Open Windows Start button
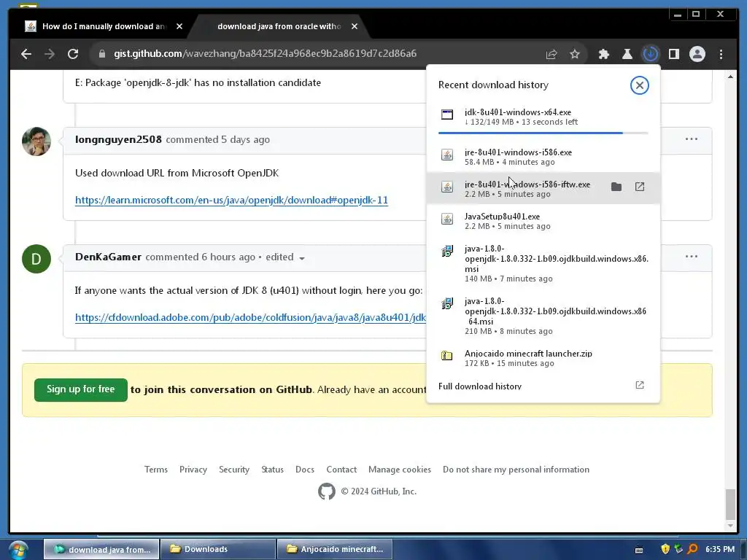 pyautogui.click(x=18, y=550)
